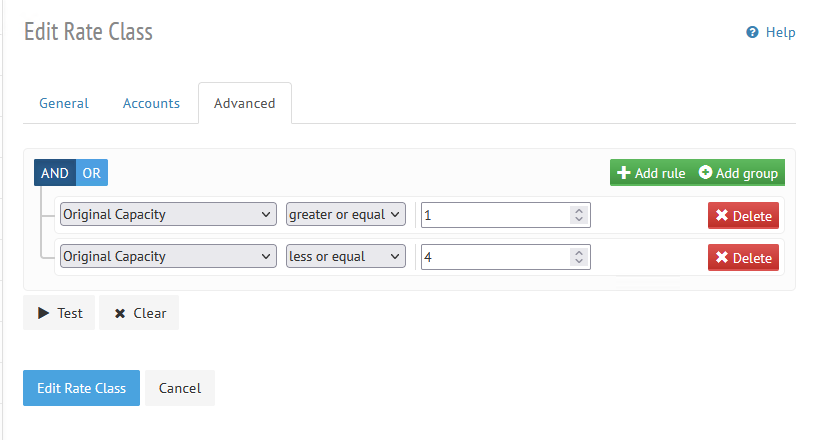The width and height of the screenshot is (825, 440).
Task: Click the X icon on Clear button
Action: click(x=120, y=314)
